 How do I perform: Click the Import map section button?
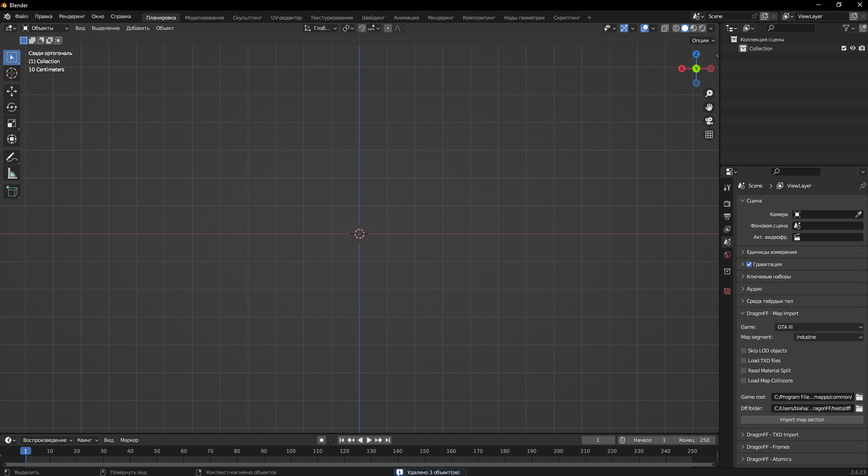click(x=802, y=420)
